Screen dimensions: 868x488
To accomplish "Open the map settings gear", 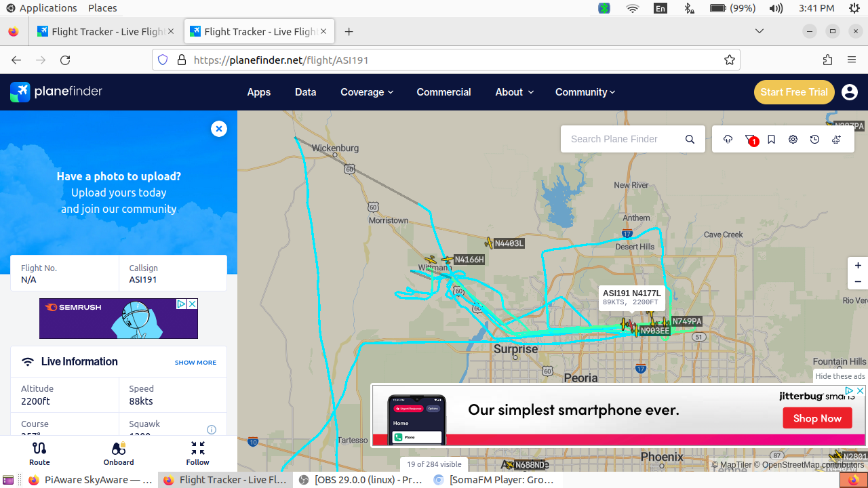I will click(x=793, y=139).
